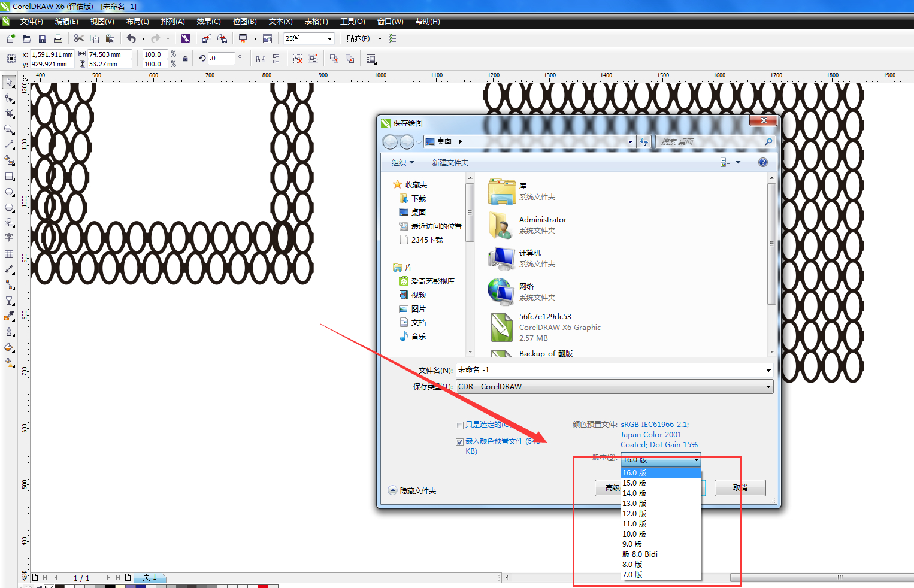
Task: Uncheck the 嵌入颜色预置文件 checkbox
Action: pos(459,442)
